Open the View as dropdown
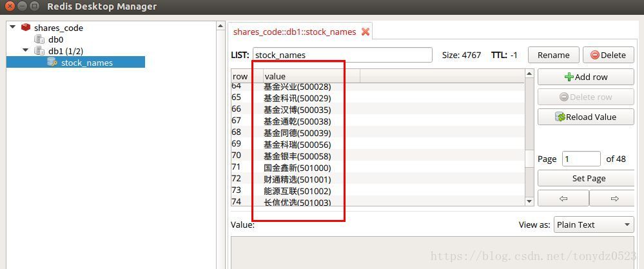This screenshot has height=269, width=644. 594,224
